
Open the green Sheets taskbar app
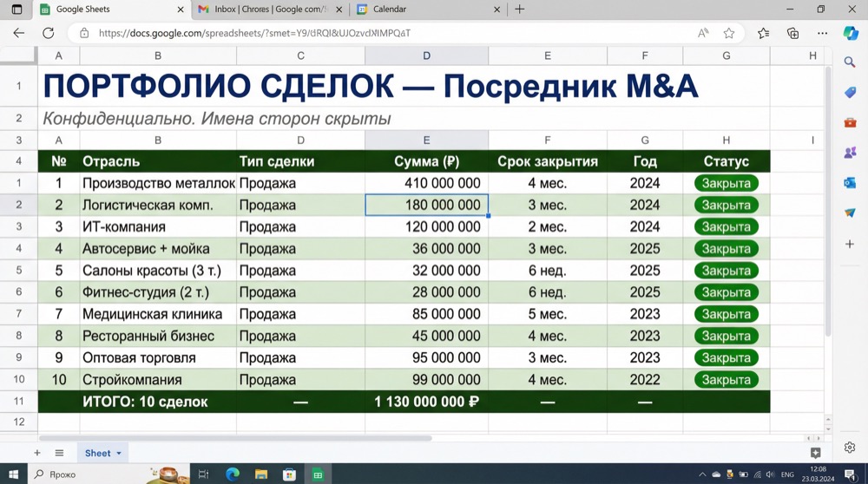(318, 474)
